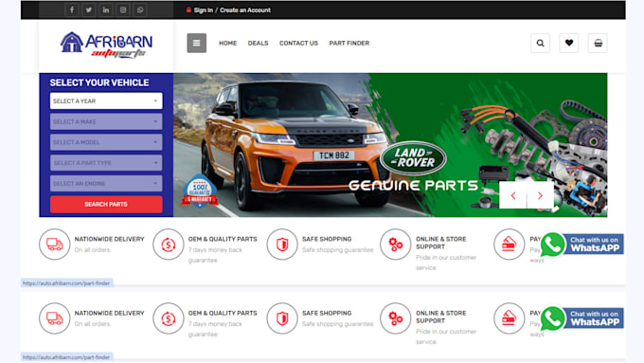
Task: Open the LinkedIn social icon
Action: pos(106,9)
